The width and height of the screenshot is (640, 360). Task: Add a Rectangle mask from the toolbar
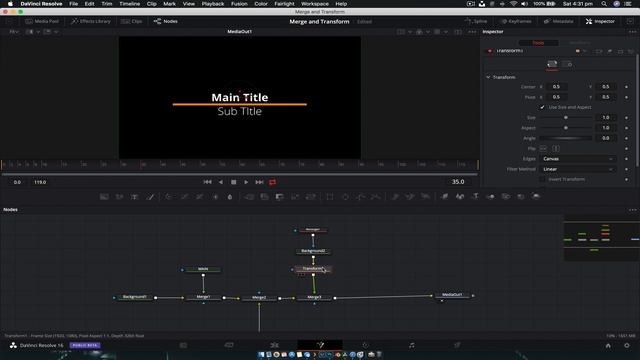[330, 197]
